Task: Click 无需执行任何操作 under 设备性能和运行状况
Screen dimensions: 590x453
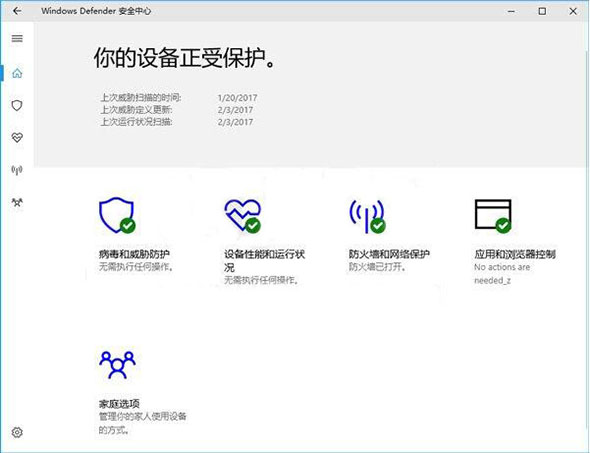Action: coord(262,280)
